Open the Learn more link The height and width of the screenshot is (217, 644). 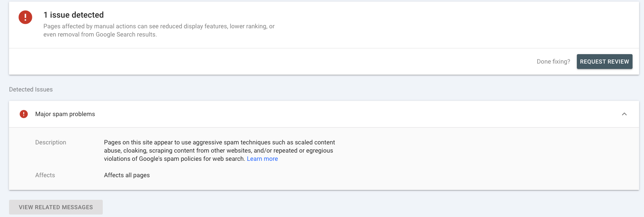tap(262, 159)
